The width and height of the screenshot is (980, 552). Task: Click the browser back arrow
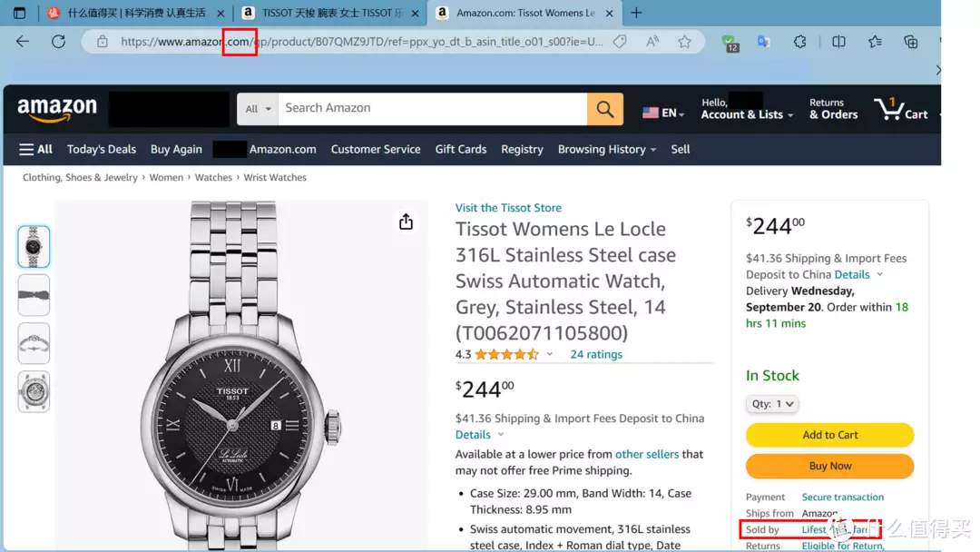click(x=23, y=42)
